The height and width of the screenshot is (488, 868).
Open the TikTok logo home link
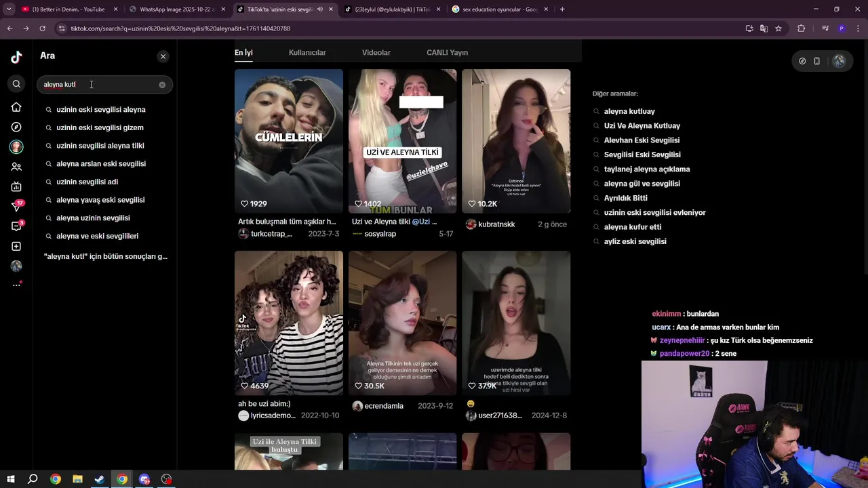point(16,57)
